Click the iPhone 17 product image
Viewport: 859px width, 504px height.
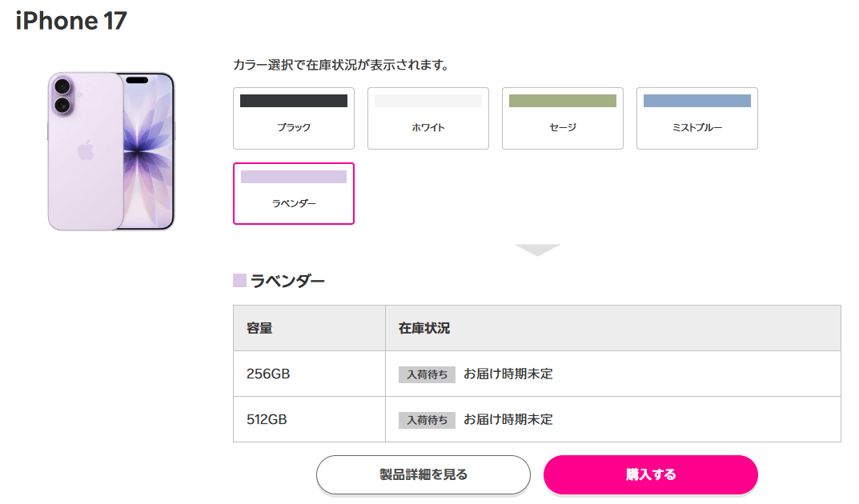click(110, 151)
